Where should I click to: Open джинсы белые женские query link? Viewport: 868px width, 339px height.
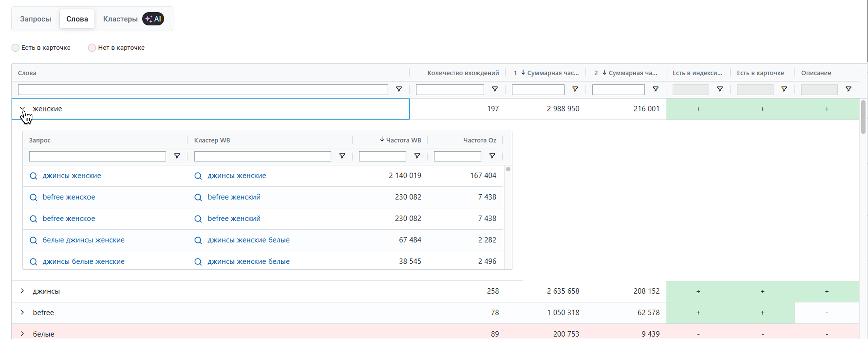coord(83,261)
